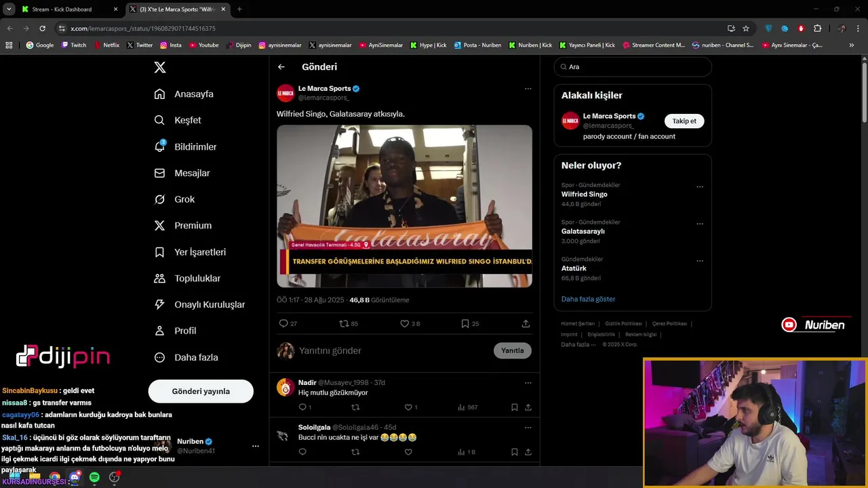
Task: Click Gönderi yayınla button
Action: point(201,391)
